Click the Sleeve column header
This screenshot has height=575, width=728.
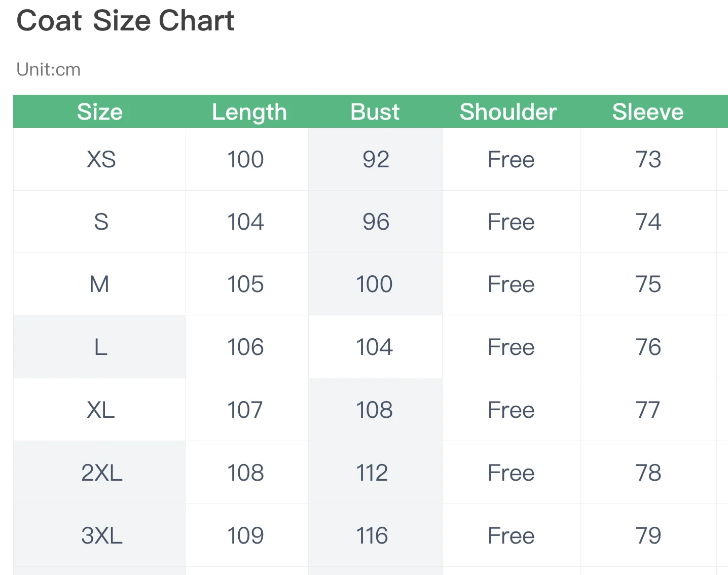648,112
